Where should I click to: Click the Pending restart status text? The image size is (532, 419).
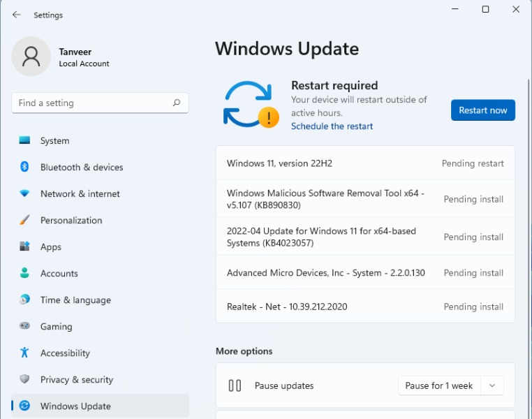(x=473, y=163)
